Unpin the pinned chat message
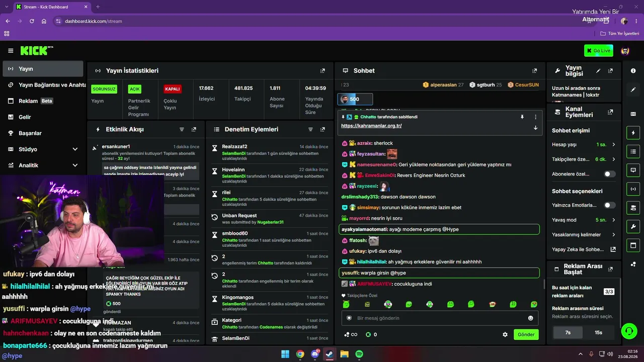644x362 pixels. click(x=522, y=117)
